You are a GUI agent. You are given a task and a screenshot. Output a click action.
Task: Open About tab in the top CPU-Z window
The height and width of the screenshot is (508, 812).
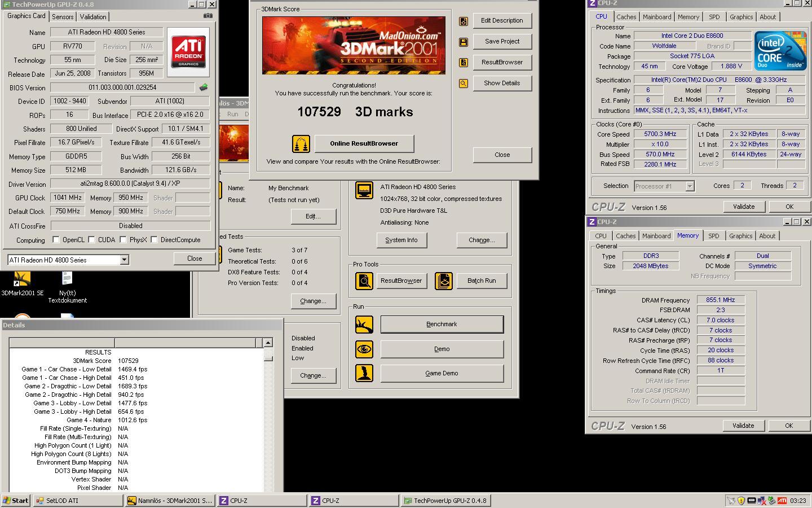pos(767,17)
